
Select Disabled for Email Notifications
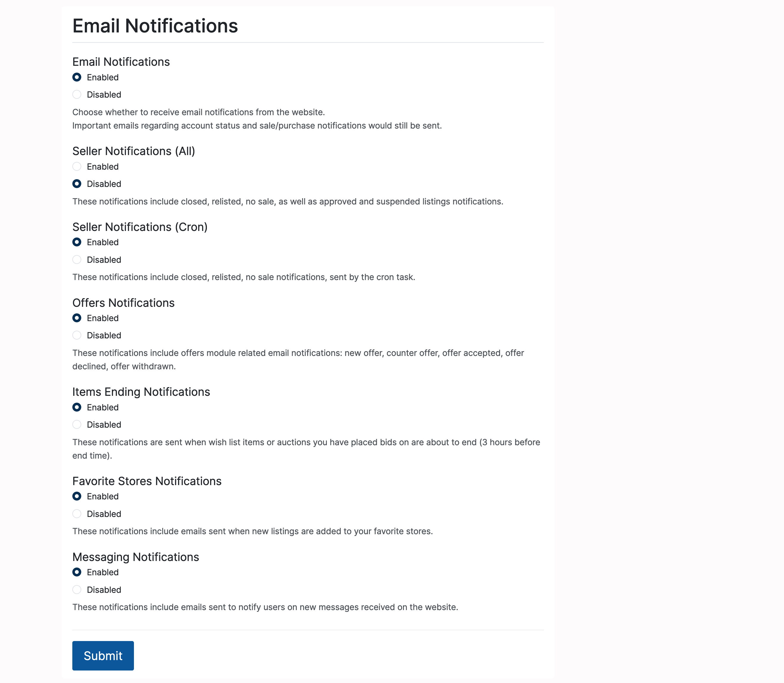coord(77,95)
